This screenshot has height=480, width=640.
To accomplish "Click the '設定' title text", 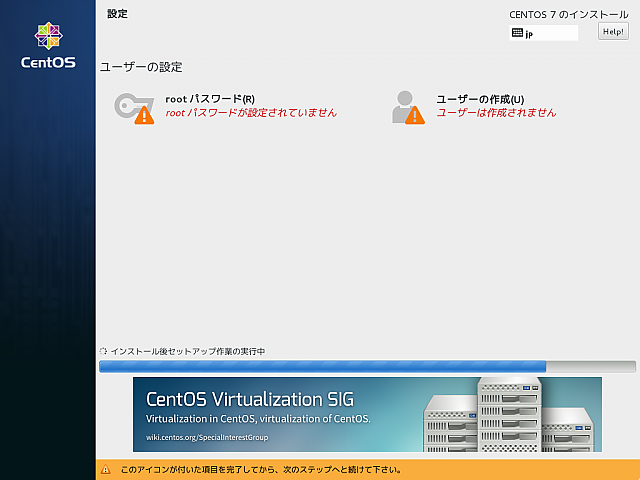I will (x=117, y=14).
